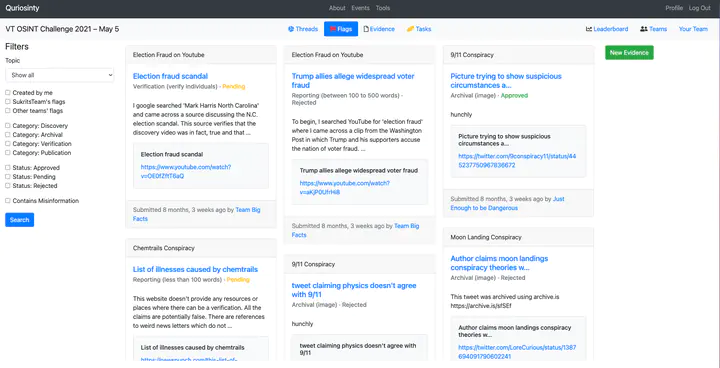
Task: Go to Profile
Action: click(x=674, y=8)
